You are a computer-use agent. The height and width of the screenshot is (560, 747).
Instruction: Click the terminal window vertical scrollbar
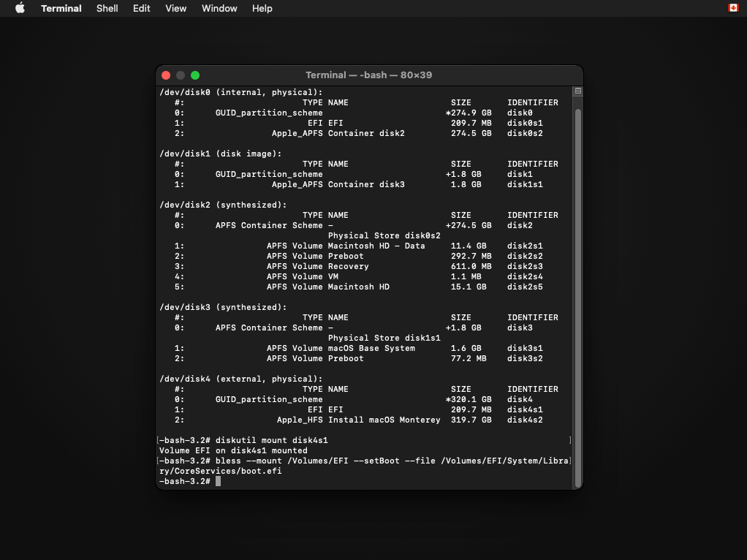point(577,292)
